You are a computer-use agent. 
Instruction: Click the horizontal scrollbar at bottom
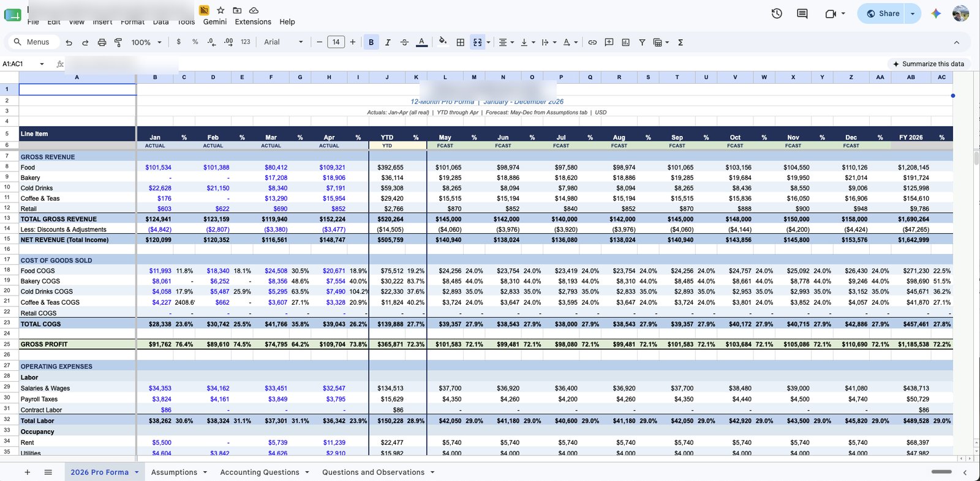(941, 472)
